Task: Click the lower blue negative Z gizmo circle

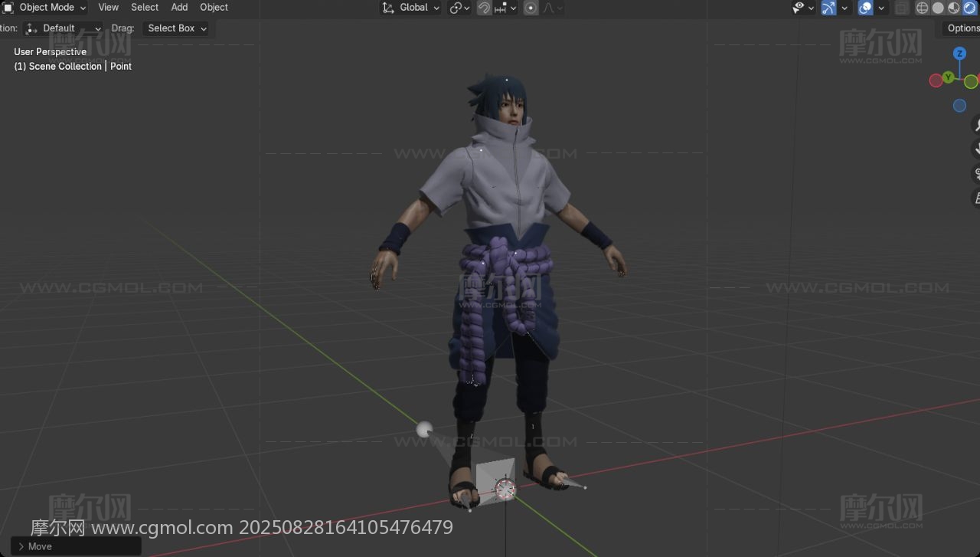Action: 959,106
